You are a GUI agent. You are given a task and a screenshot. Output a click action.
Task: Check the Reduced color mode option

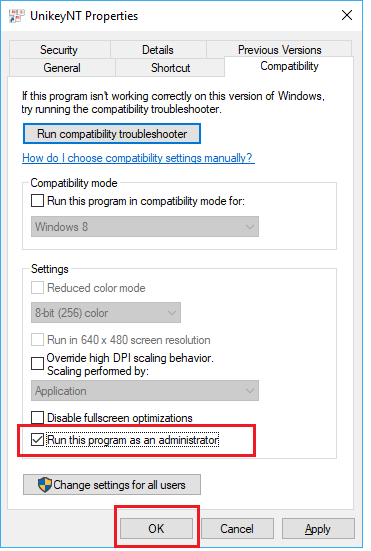(37, 288)
